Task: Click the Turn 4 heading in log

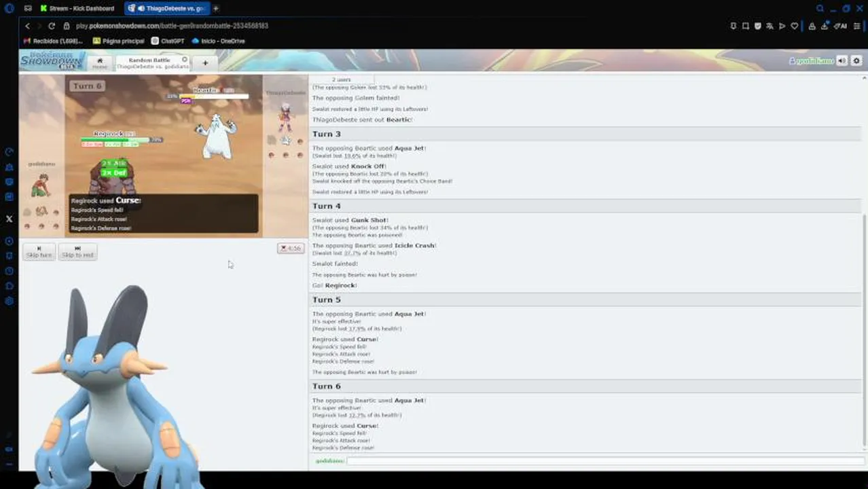Action: tap(326, 206)
